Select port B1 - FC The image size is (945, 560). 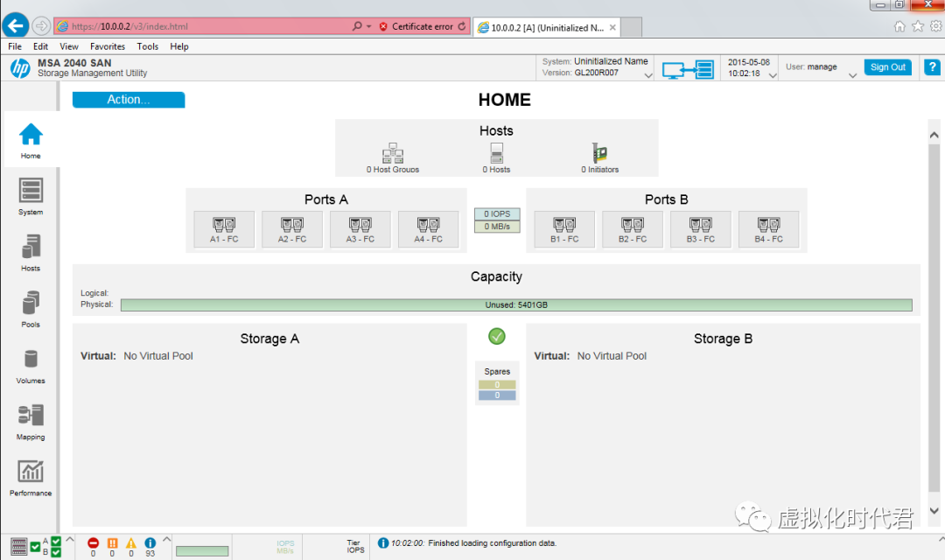click(564, 229)
